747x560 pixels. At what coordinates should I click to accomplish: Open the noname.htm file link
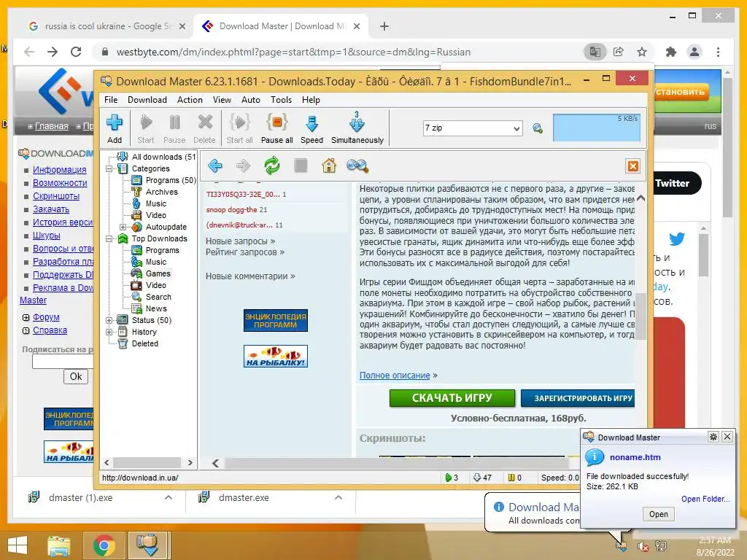[635, 457]
